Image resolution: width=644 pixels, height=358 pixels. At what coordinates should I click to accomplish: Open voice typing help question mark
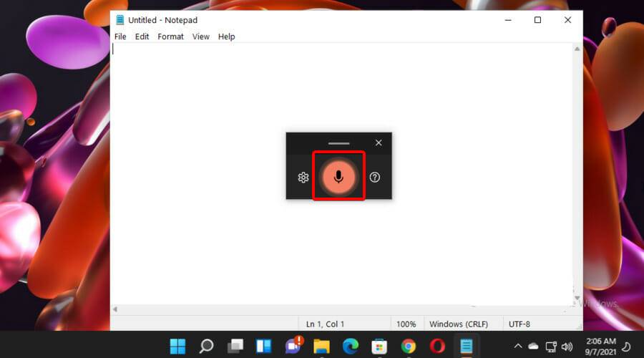click(374, 178)
